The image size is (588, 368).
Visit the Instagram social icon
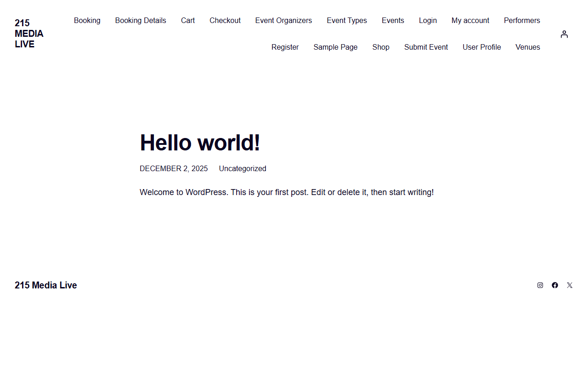click(540, 285)
